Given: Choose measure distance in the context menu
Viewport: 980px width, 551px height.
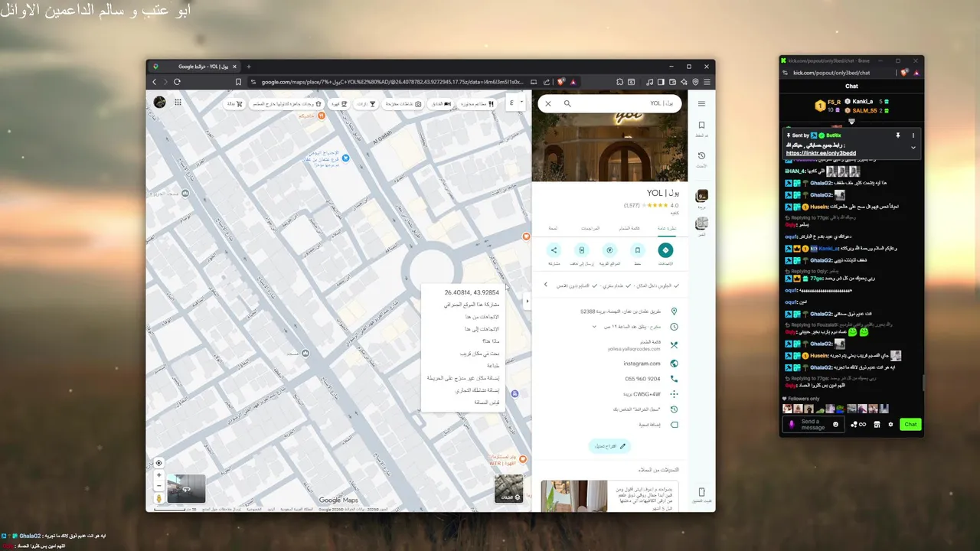Looking at the screenshot, I should (x=488, y=403).
